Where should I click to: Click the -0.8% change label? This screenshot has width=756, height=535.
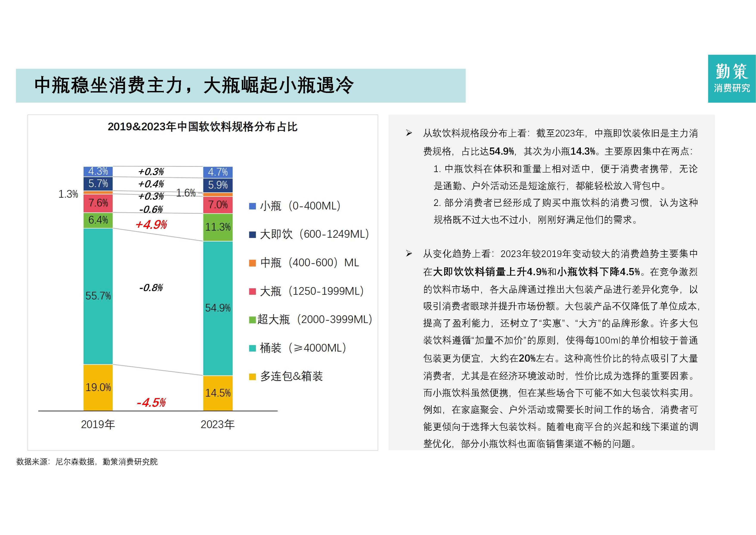click(x=151, y=288)
